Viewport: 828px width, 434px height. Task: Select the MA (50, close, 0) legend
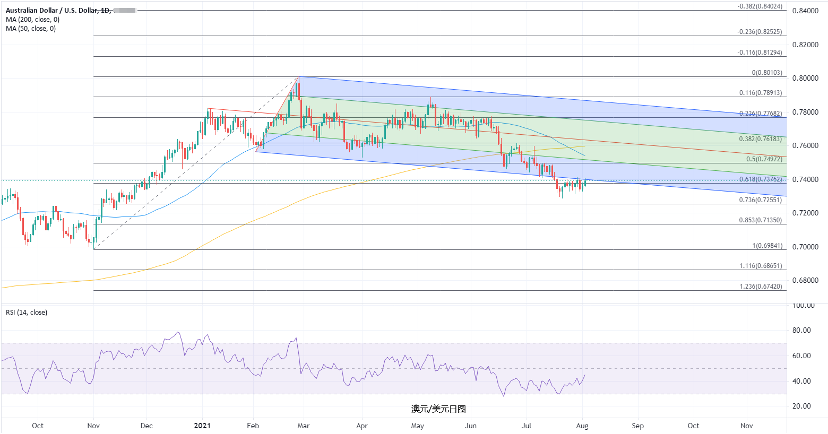click(31, 29)
